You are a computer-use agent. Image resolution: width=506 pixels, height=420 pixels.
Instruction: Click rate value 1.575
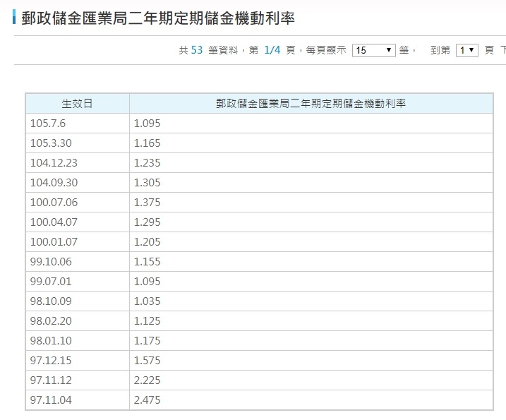pyautogui.click(x=147, y=360)
